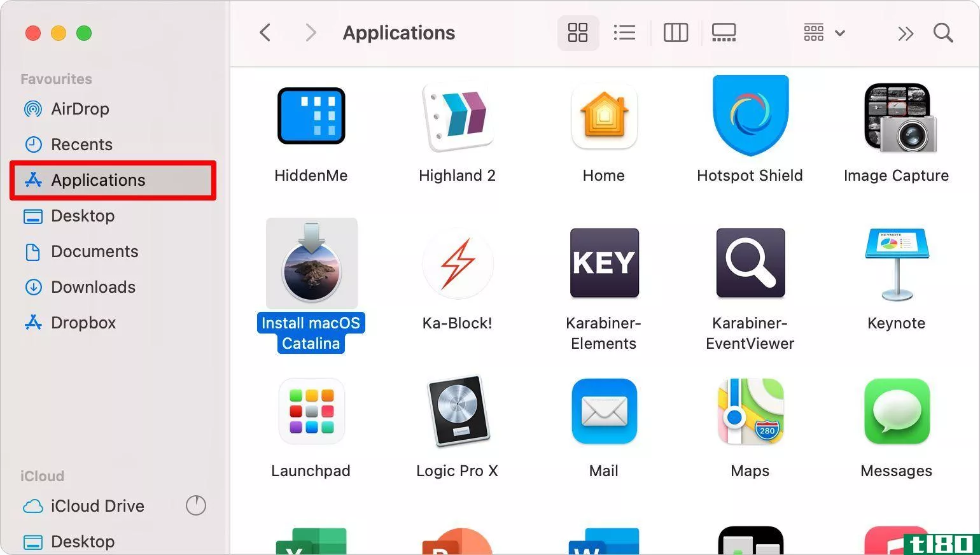Select the Mail app icon
Image resolution: width=980 pixels, height=555 pixels.
pos(604,411)
